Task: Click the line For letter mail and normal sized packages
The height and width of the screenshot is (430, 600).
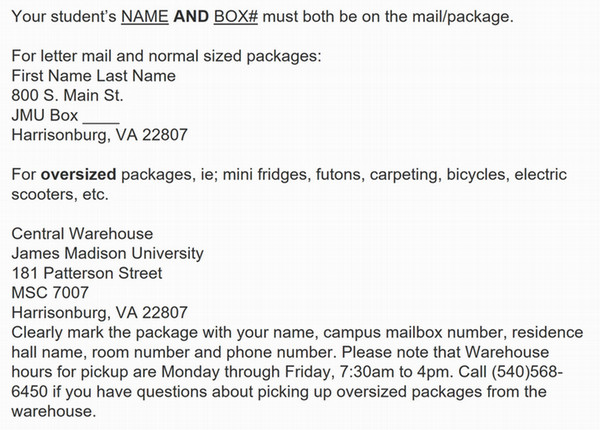Action: pyautogui.click(x=166, y=56)
